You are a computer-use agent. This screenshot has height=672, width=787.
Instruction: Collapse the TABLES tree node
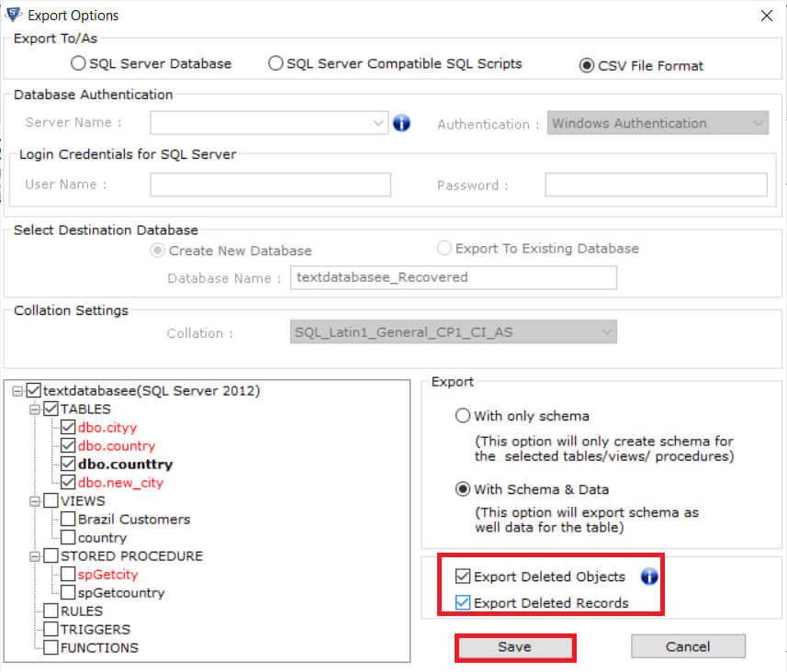(35, 409)
